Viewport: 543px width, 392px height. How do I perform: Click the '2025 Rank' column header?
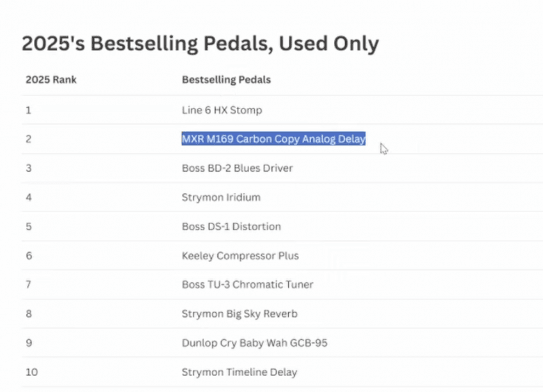(51, 80)
